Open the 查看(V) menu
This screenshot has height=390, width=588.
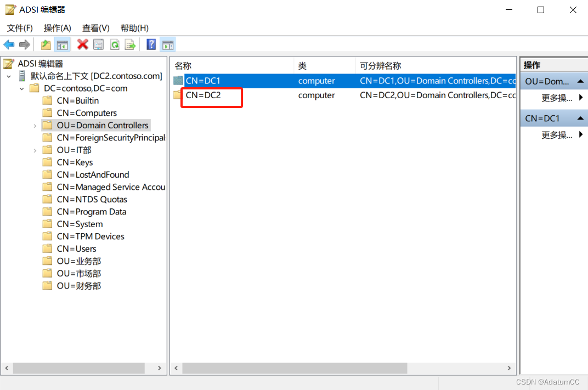(x=96, y=28)
